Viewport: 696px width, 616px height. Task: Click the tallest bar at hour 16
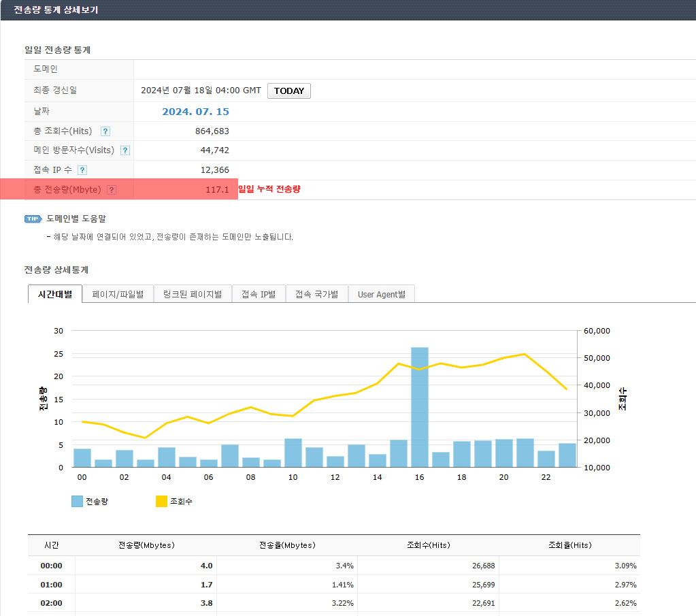tap(420, 407)
